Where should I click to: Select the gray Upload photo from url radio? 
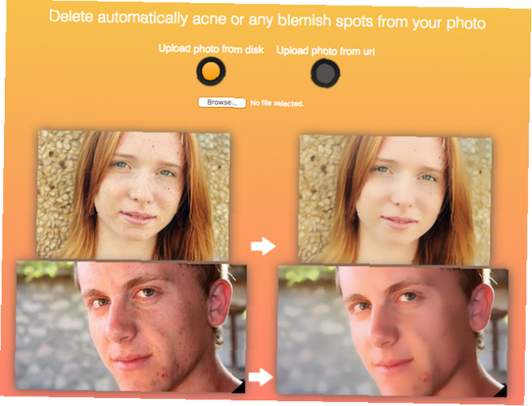pyautogui.click(x=325, y=73)
